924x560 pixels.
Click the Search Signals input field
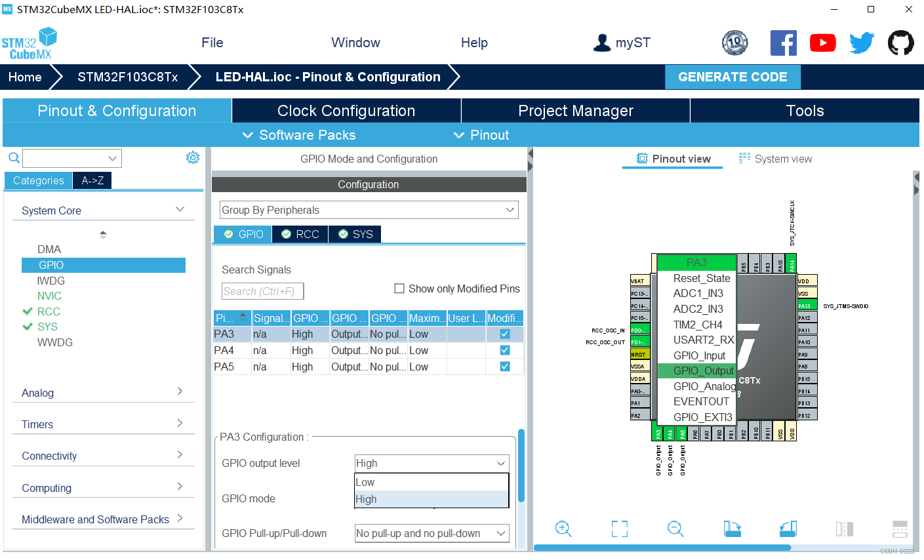click(x=262, y=291)
